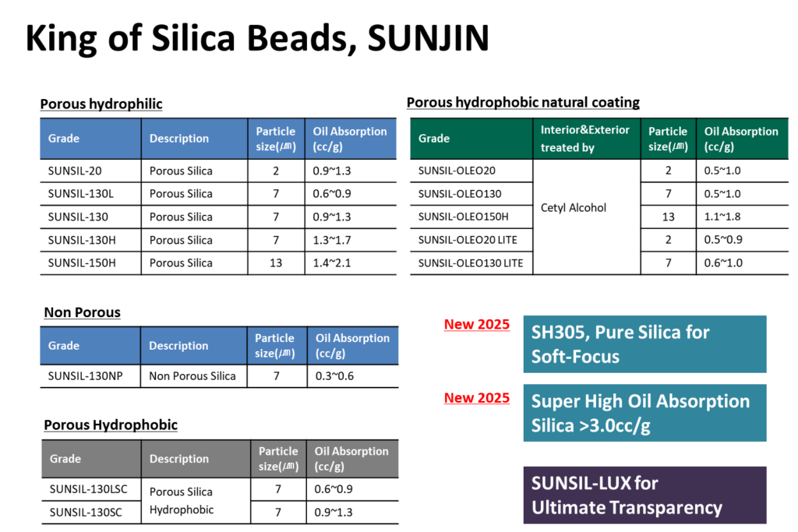
Task: Open the SUNSIL-LUX for Ultimate Transparency banner
Action: point(644,495)
